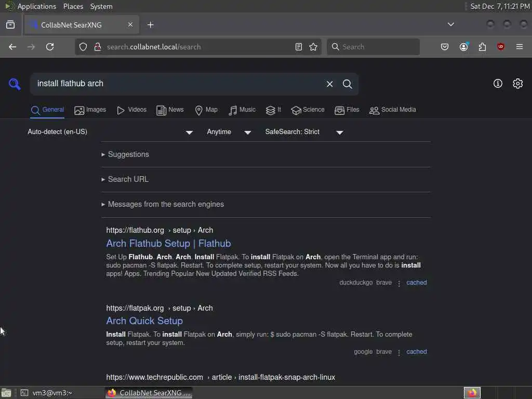Switch to the Social Media search category
This screenshot has height=399, width=532.
(393, 110)
